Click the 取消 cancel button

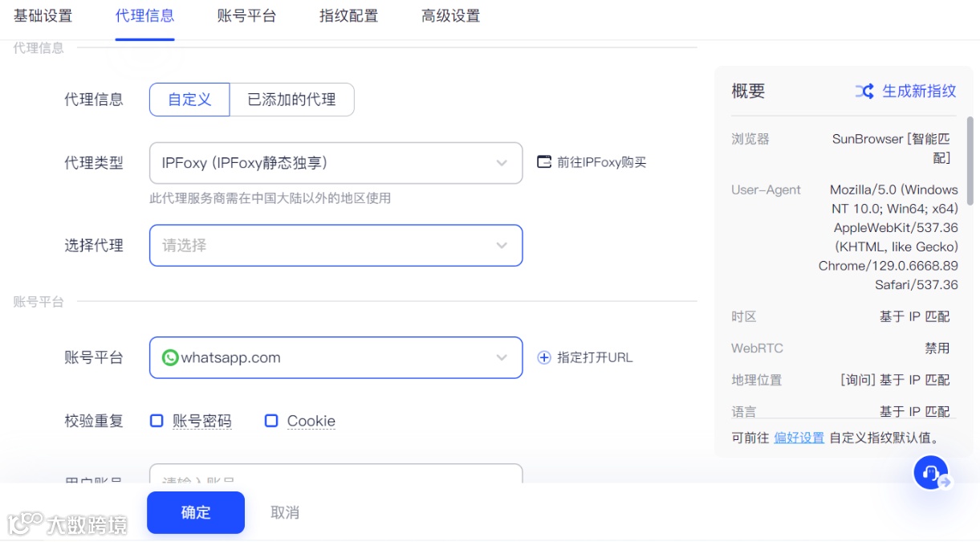[285, 511]
